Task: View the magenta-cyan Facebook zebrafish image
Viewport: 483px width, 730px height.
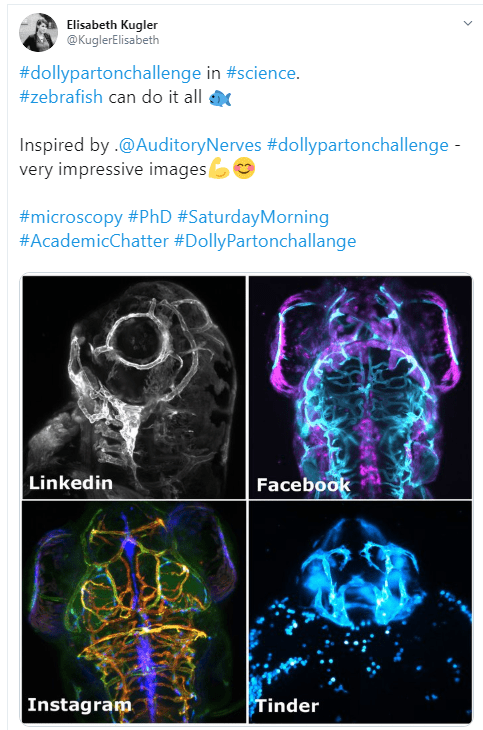Action: (x=361, y=387)
